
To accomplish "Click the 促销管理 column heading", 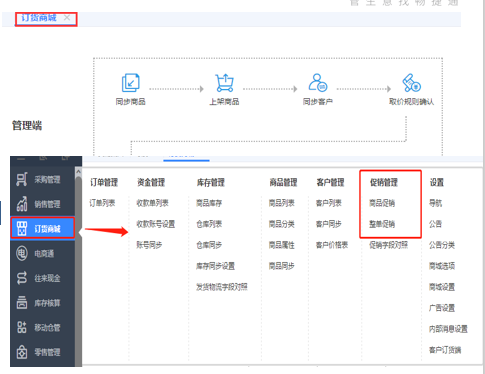I will coord(384,182).
